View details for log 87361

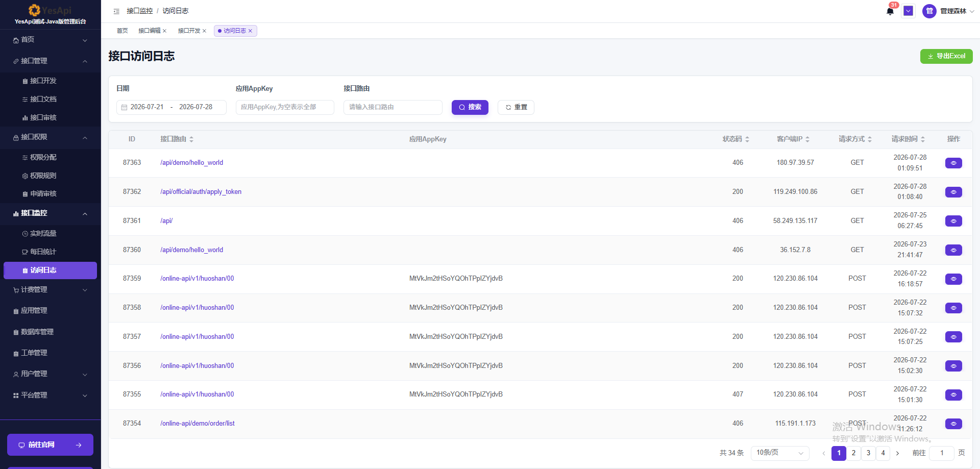pyautogui.click(x=953, y=221)
